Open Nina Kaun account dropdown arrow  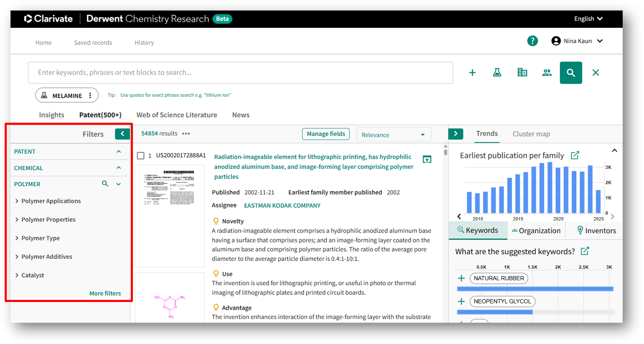600,41
